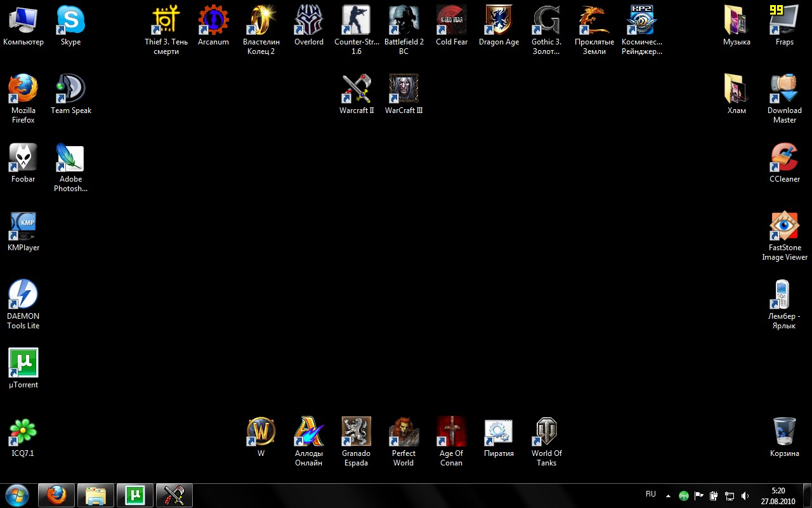This screenshot has height=508, width=812.
Task: Select the Аллоды Онлайн shortcut
Action: pos(309,441)
